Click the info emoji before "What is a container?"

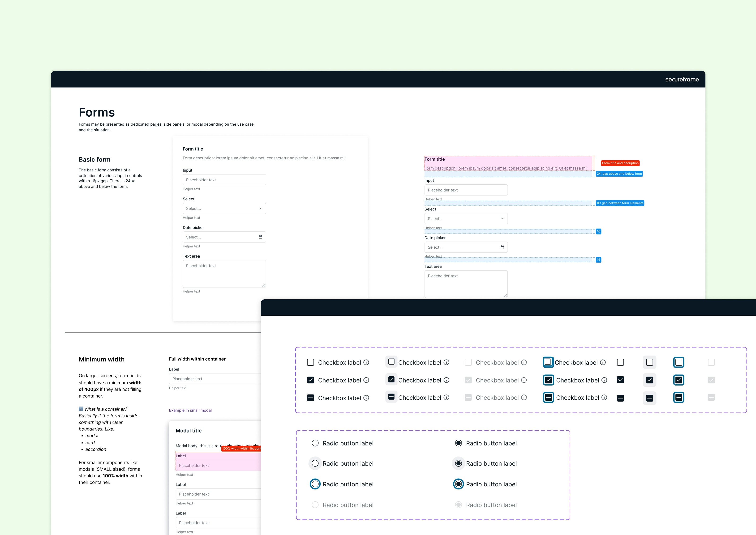coord(81,409)
